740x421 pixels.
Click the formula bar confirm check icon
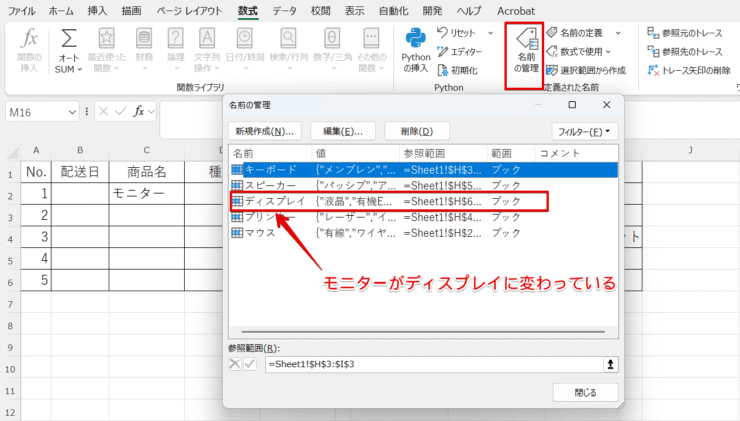[x=121, y=111]
